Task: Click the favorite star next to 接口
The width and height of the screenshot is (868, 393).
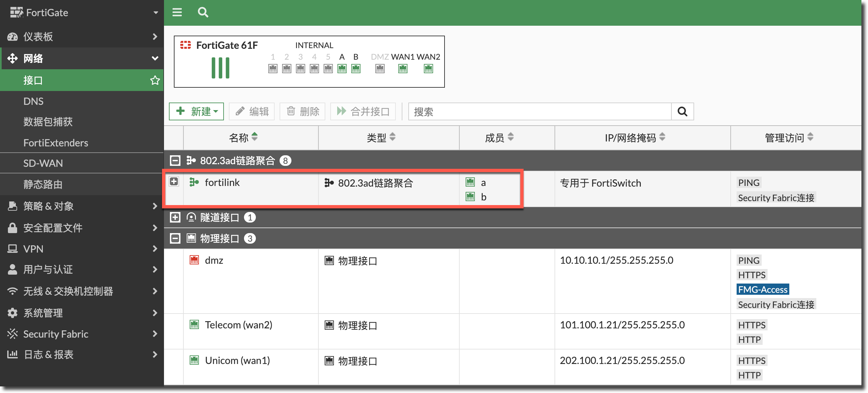Action: tap(155, 80)
